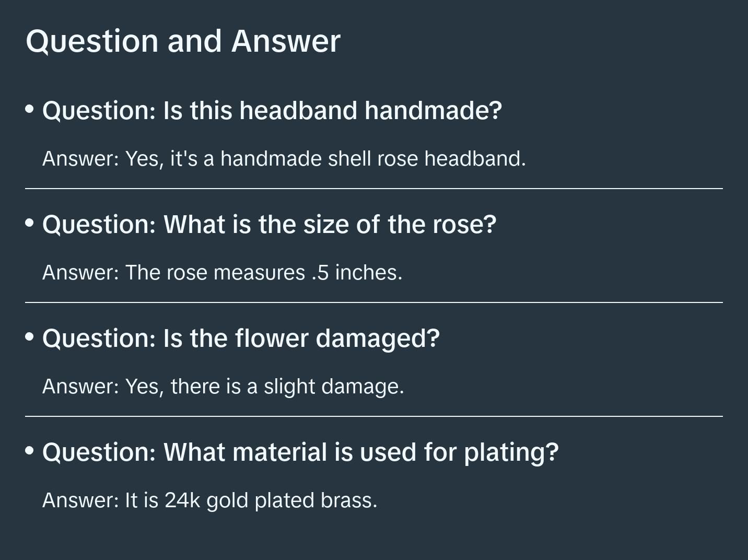Click the answer "The rose measures .5 inches."

tap(222, 273)
